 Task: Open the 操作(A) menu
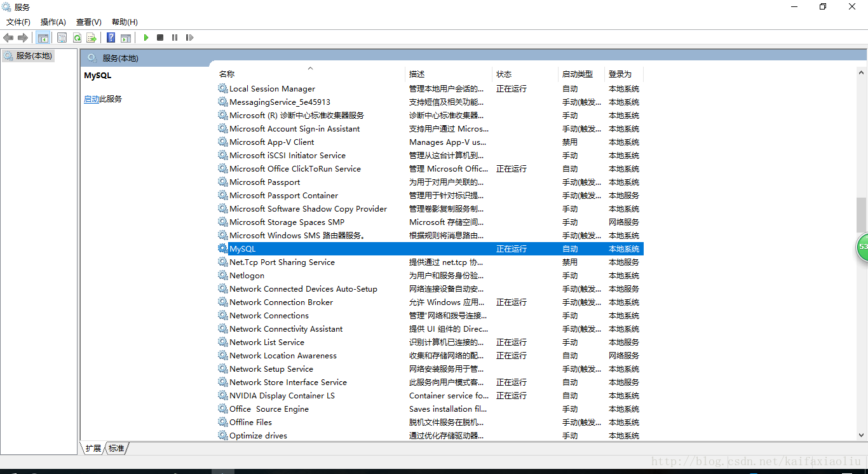pyautogui.click(x=53, y=22)
